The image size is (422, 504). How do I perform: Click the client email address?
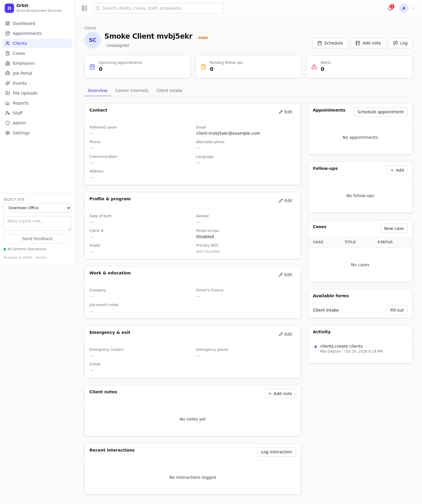click(228, 133)
